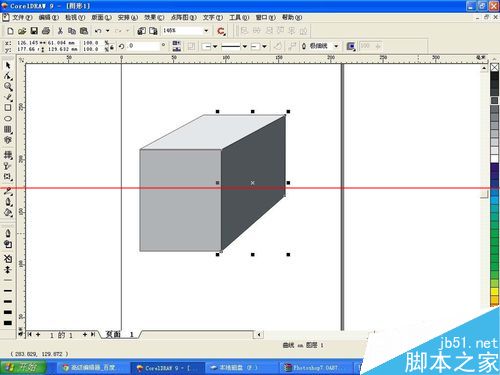
Task: Select the Zoom magnifier tool
Action: 8,87
